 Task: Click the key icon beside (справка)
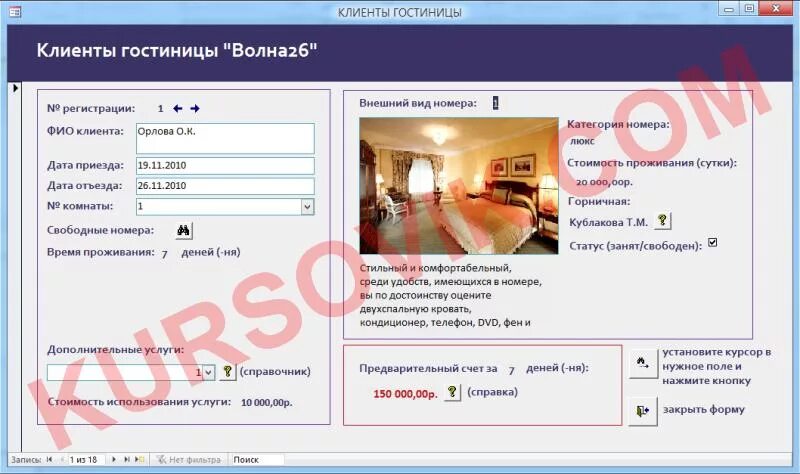point(452,392)
